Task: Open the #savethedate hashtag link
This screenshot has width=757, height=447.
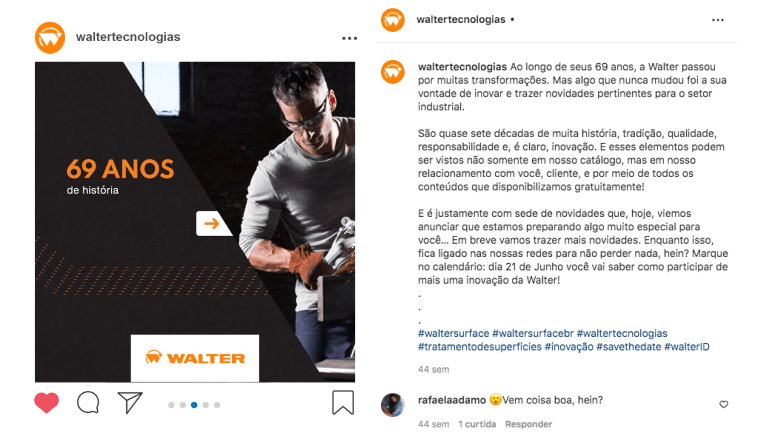Action: (x=629, y=347)
